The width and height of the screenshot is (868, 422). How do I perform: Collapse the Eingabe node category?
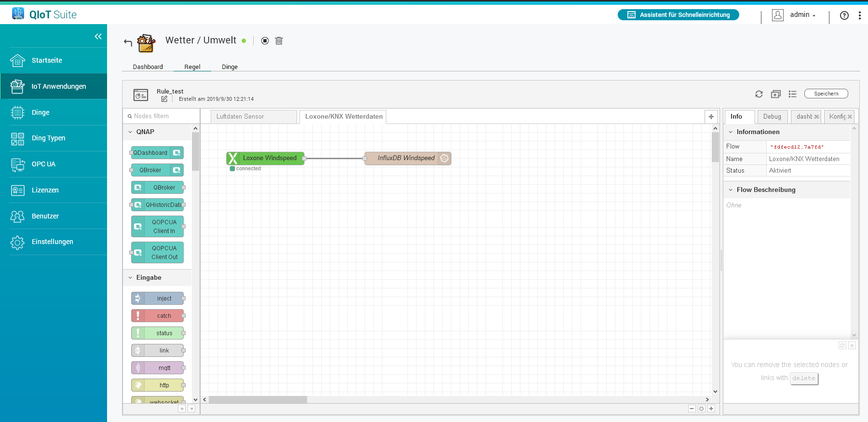(x=158, y=277)
